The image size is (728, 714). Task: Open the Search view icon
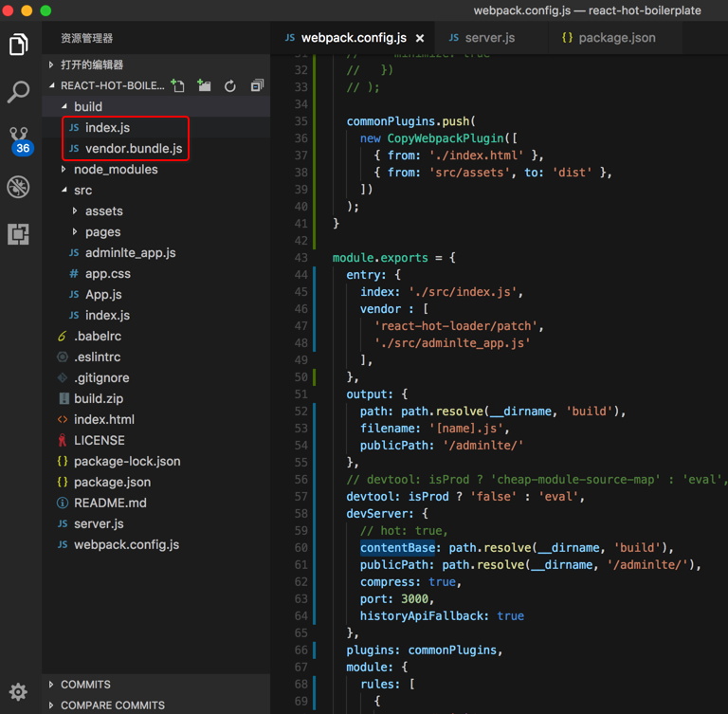click(x=19, y=92)
